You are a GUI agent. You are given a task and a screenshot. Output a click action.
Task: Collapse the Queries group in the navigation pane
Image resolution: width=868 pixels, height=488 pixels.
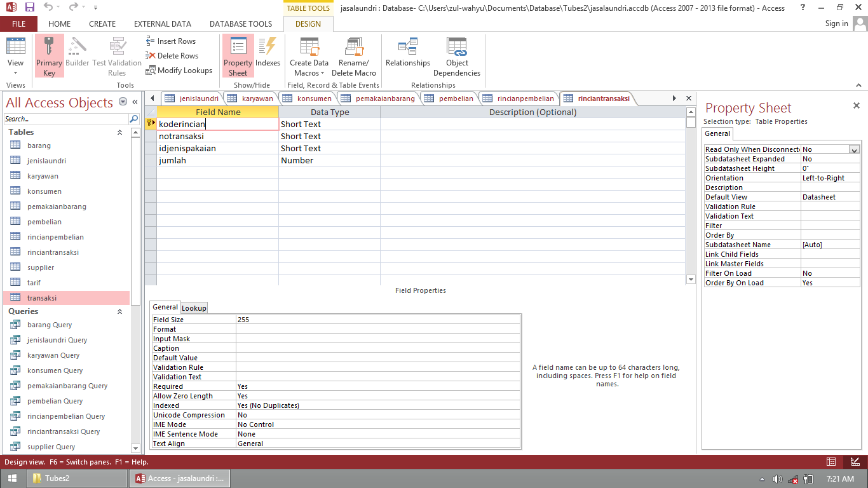pyautogui.click(x=119, y=311)
